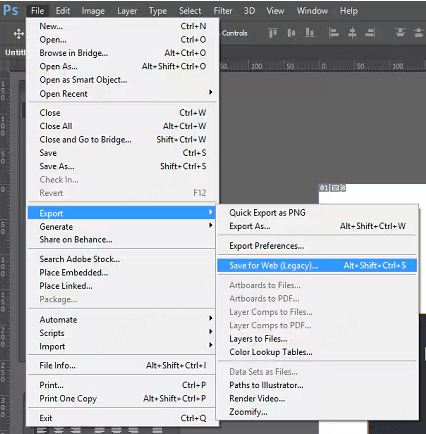The width and height of the screenshot is (426, 434).
Task: Choose Save As... menu entry
Action: (122, 166)
